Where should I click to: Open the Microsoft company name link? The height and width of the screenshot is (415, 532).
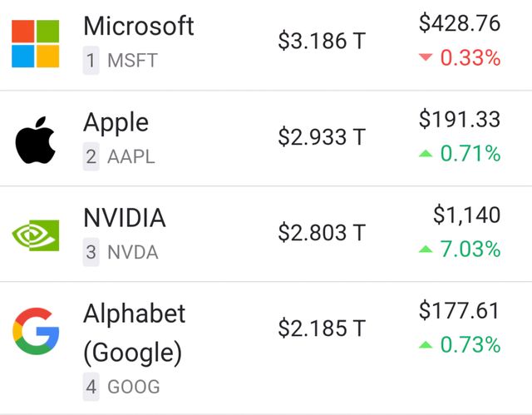point(138,26)
